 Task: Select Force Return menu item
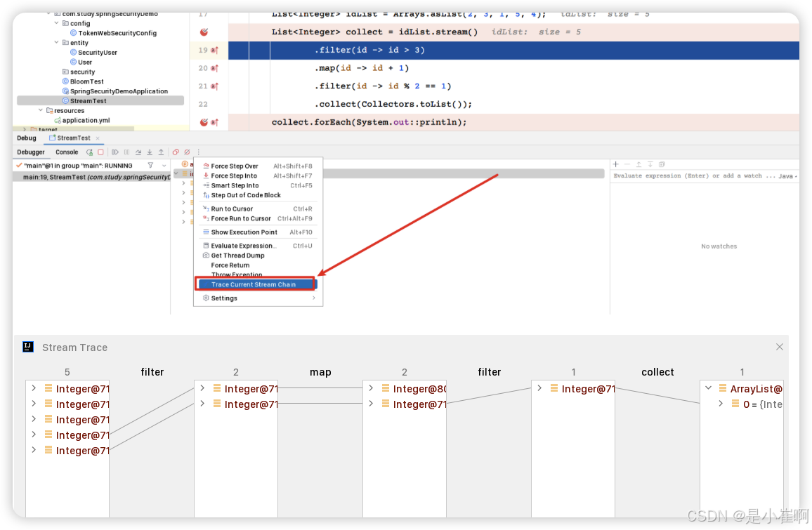tap(258, 265)
